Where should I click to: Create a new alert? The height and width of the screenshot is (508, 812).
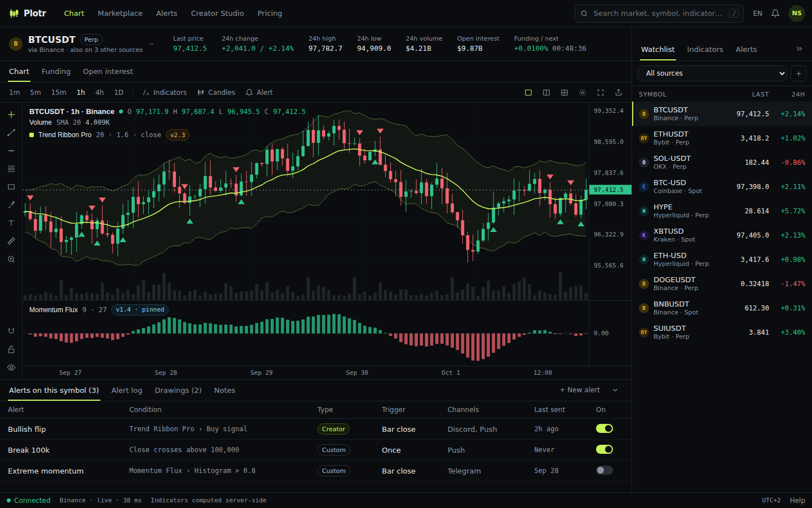tap(580, 390)
